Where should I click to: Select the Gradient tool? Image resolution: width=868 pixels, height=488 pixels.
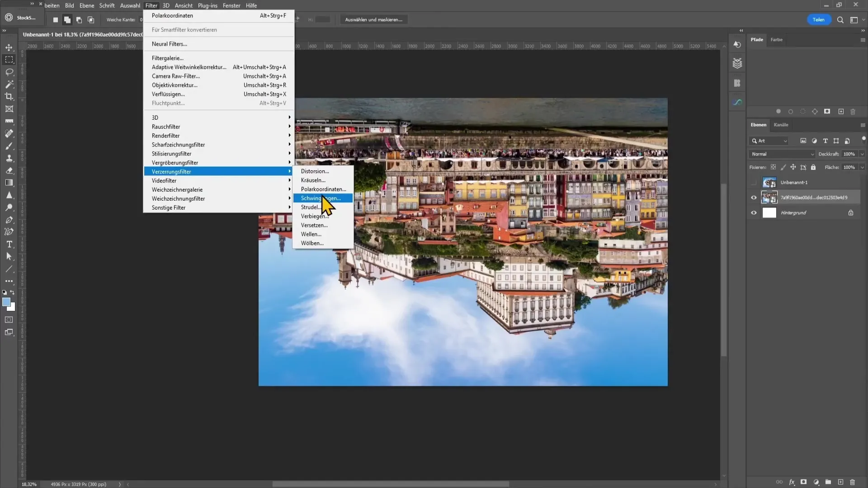click(x=9, y=183)
